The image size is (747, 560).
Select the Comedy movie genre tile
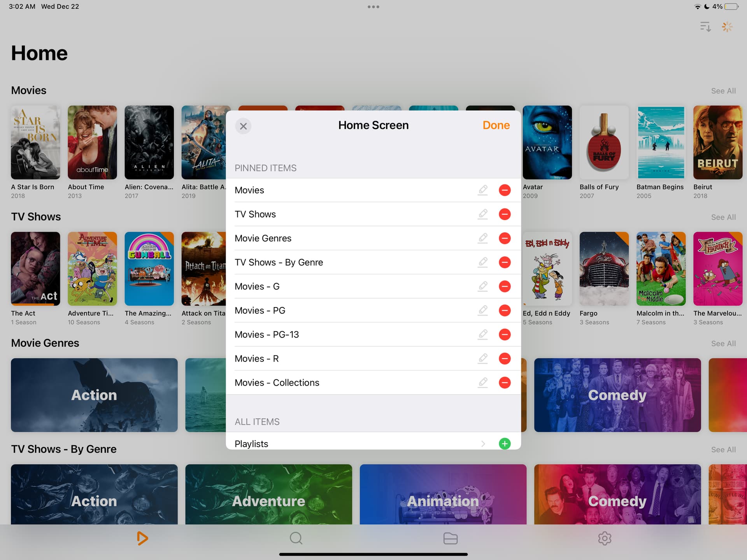(617, 395)
